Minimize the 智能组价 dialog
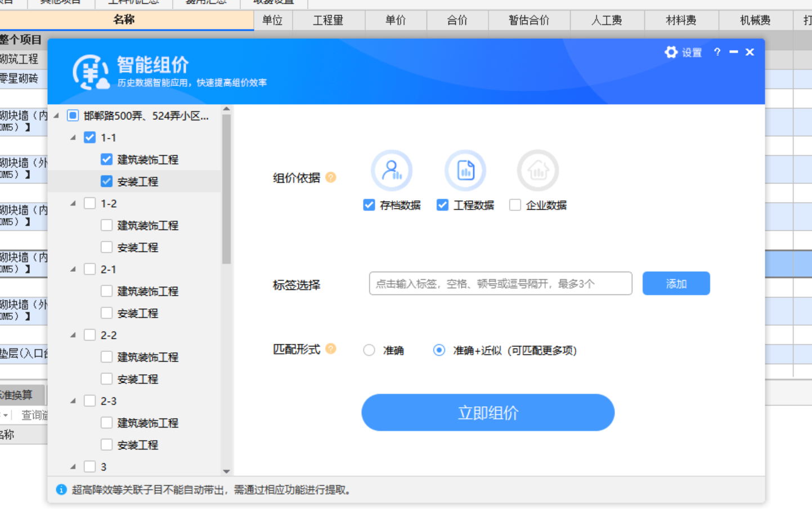The height and width of the screenshot is (525, 812). 733,52
